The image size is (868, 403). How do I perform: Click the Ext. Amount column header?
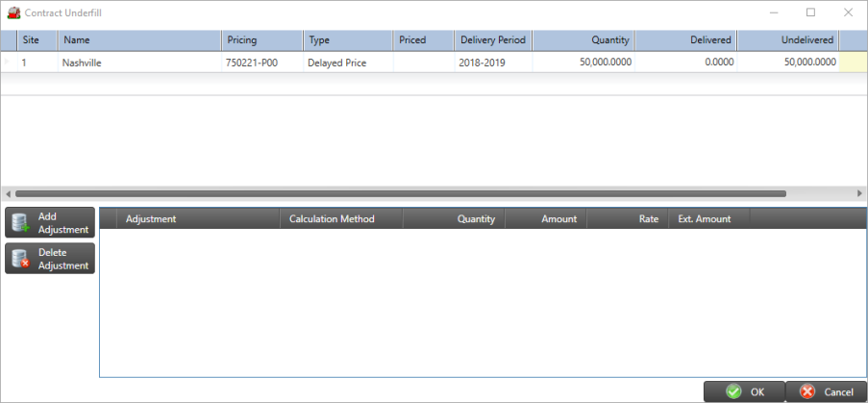coord(704,219)
